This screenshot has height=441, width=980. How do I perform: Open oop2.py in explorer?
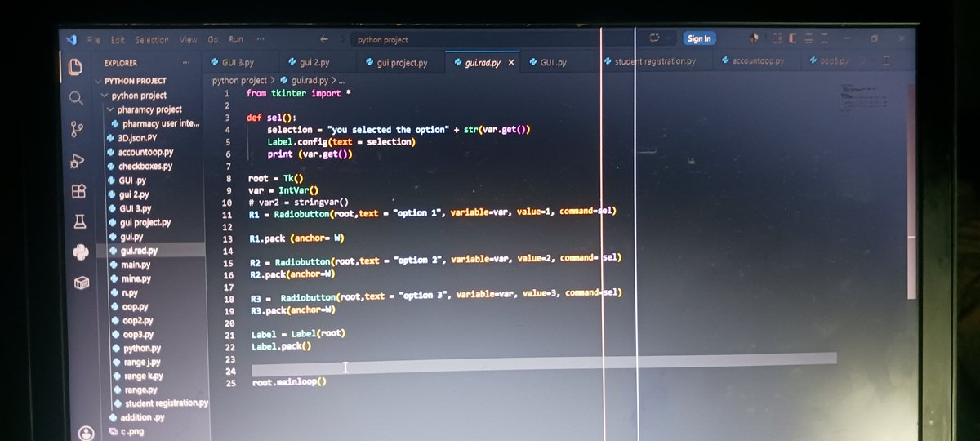pyautogui.click(x=138, y=321)
